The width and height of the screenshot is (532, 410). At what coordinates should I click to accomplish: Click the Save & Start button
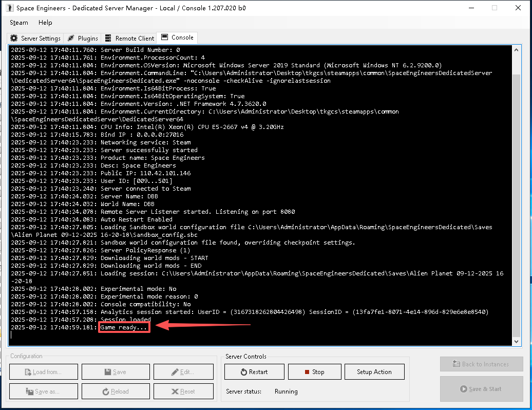coord(481,389)
